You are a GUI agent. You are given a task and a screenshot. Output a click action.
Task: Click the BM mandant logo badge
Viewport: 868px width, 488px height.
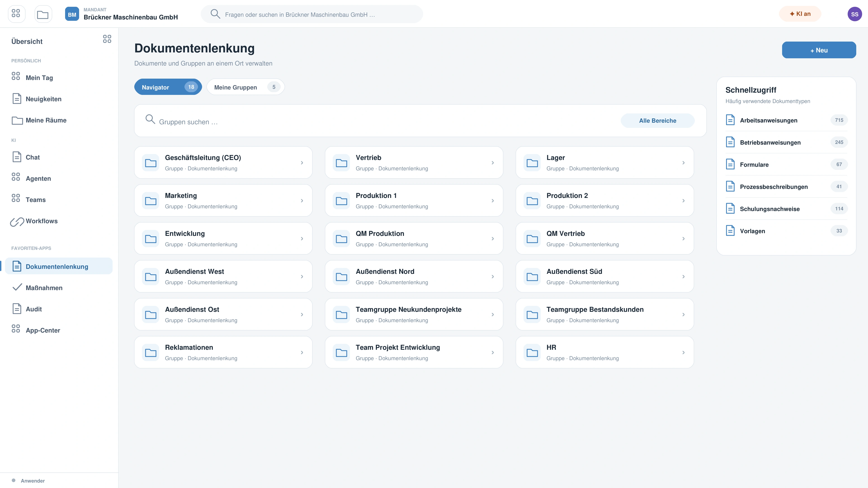click(x=72, y=14)
